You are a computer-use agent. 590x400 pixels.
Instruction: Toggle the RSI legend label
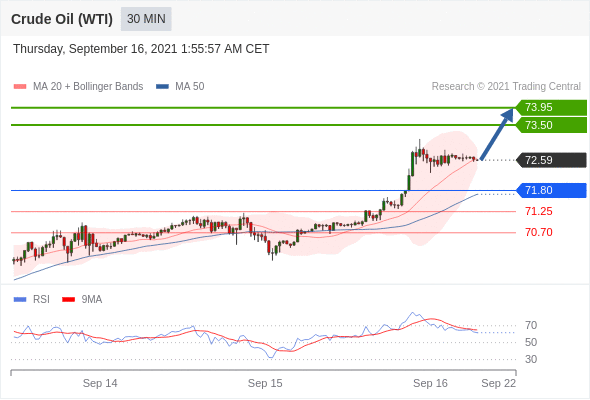[41, 300]
